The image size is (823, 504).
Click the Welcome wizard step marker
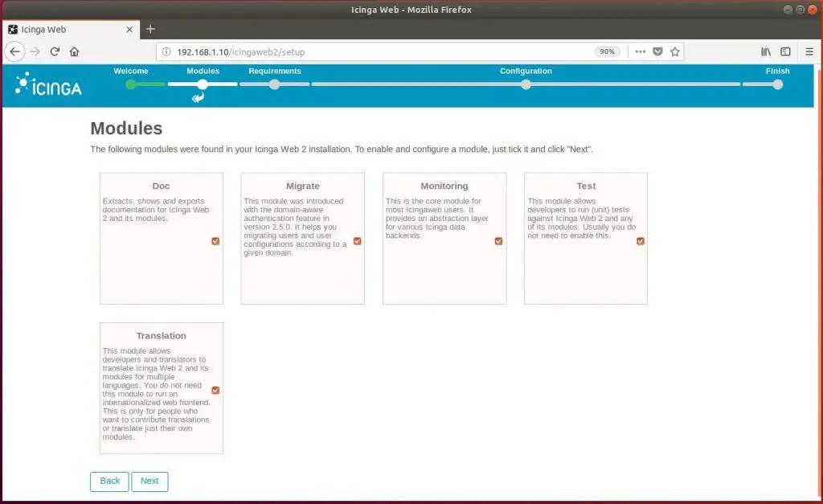coord(131,84)
